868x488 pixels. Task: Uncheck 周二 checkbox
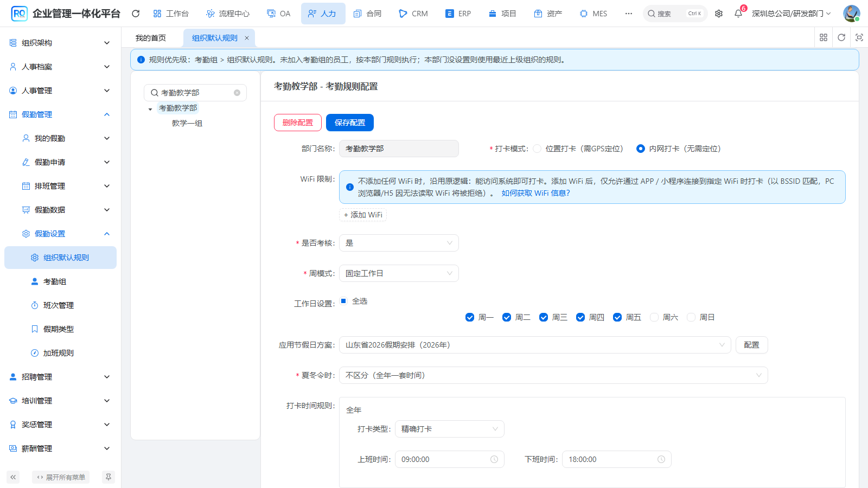(507, 317)
